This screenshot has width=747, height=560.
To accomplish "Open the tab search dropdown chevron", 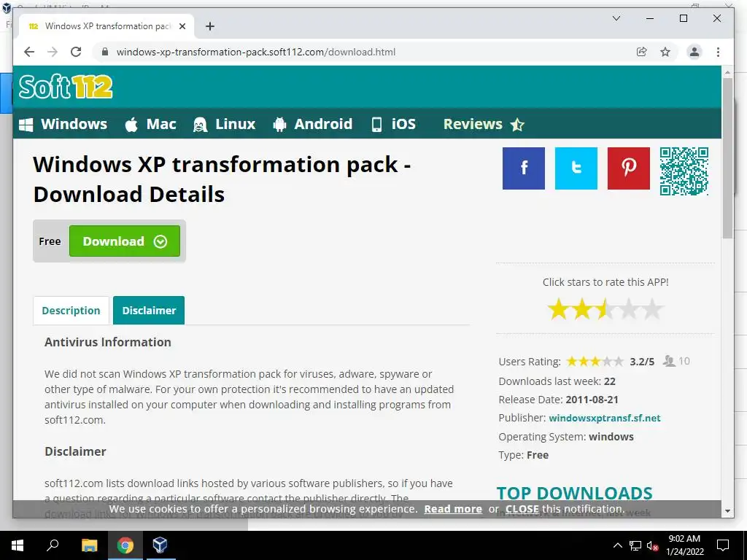I will (616, 18).
